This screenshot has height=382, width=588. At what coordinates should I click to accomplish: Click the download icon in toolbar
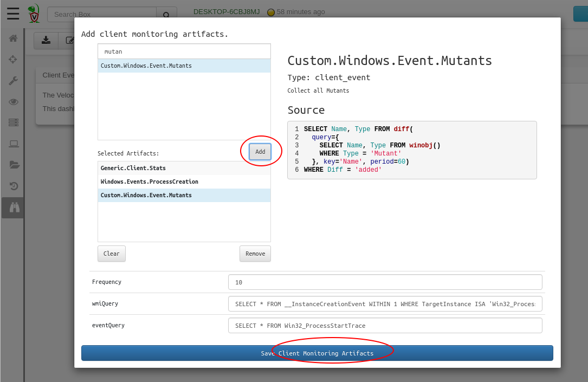click(46, 40)
